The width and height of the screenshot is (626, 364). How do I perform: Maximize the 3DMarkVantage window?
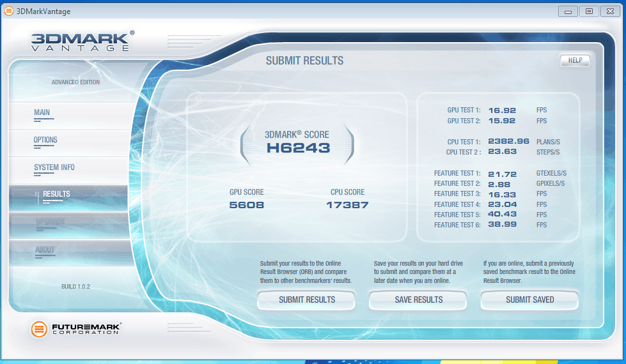[589, 11]
